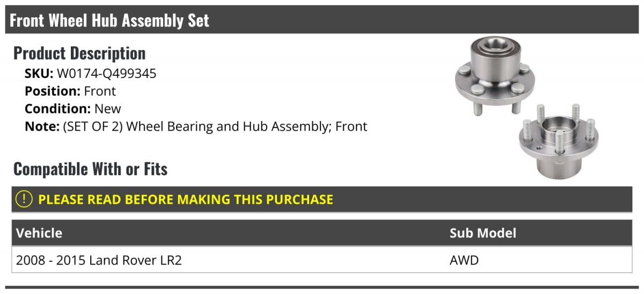Click the Position: Front line
644x294 pixels.
point(70,91)
